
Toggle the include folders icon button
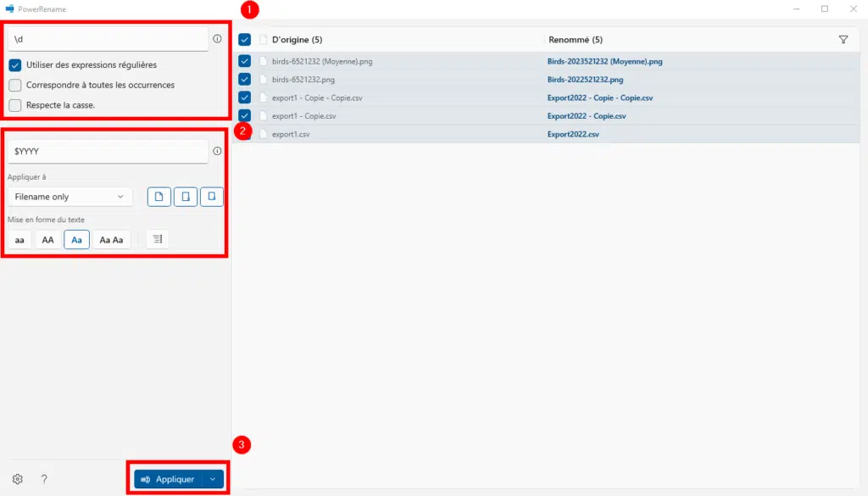(x=186, y=197)
